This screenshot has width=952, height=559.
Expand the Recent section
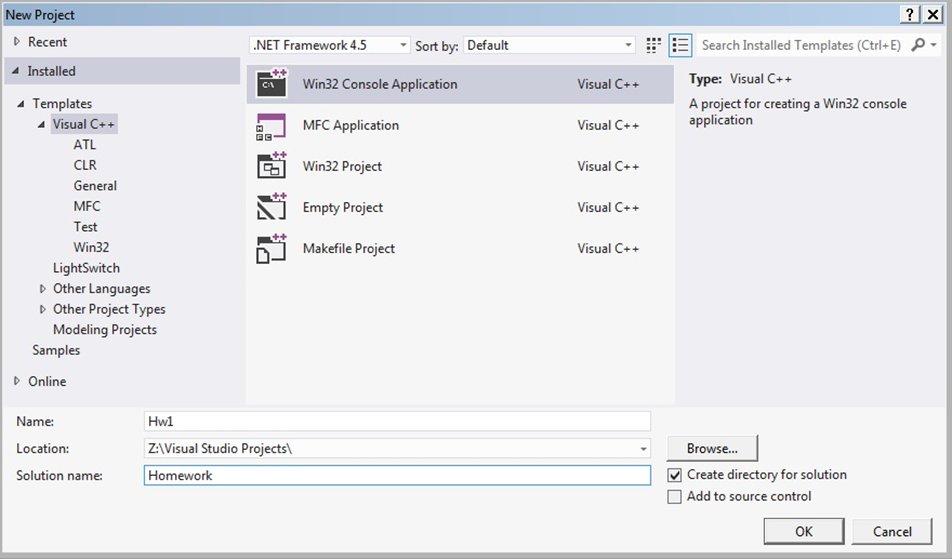click(x=17, y=41)
